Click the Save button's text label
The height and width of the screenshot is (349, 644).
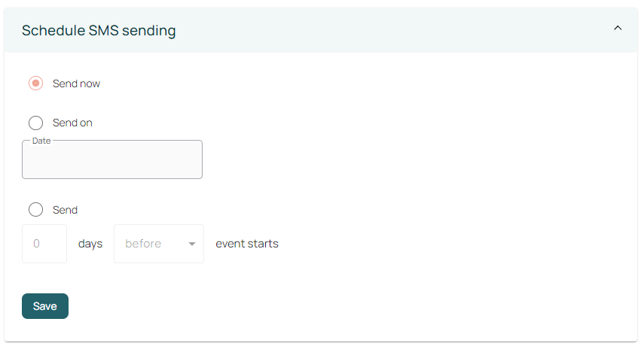[x=45, y=306]
